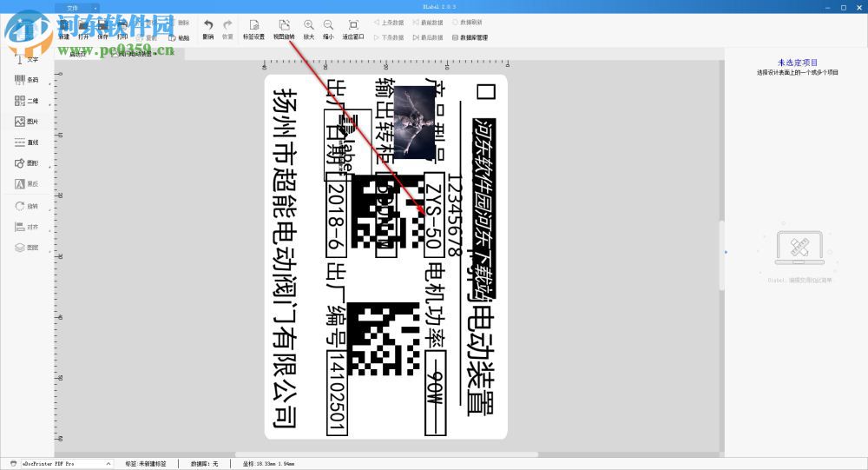868x470 pixels.
Task: Jump to first record 最前数据
Action: click(428, 23)
